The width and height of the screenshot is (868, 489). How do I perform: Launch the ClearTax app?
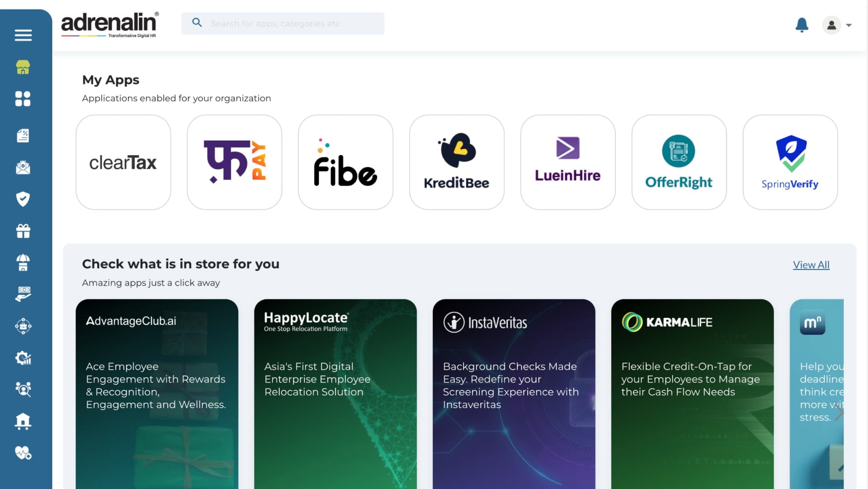pos(123,162)
